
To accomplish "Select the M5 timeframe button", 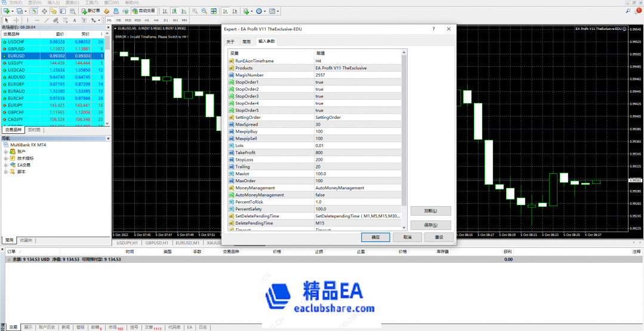I will (119, 20).
